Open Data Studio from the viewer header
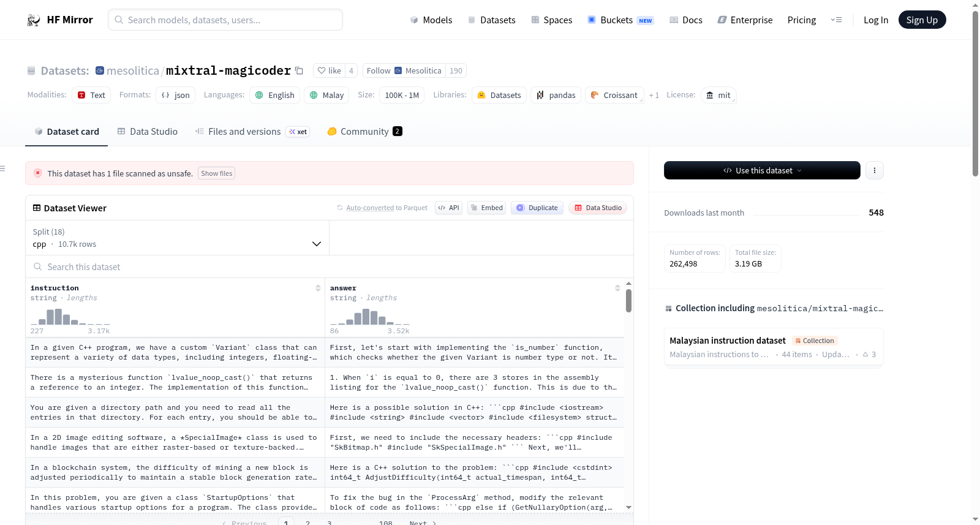 click(x=598, y=208)
